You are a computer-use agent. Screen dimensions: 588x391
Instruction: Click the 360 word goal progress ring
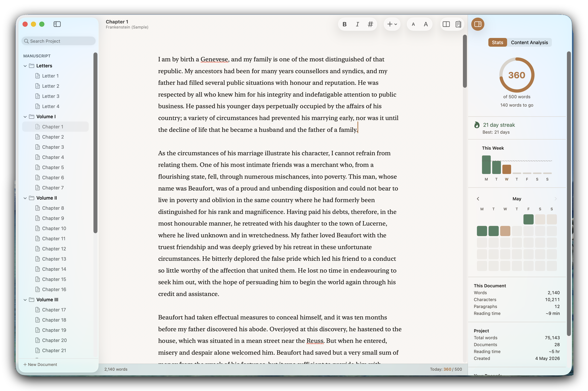[517, 75]
